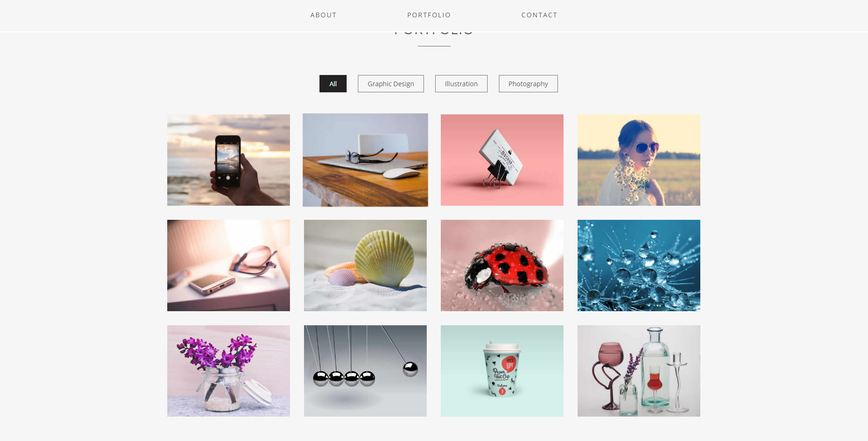Open the yellow seashell thumbnail
The image size is (868, 441).
tap(365, 265)
